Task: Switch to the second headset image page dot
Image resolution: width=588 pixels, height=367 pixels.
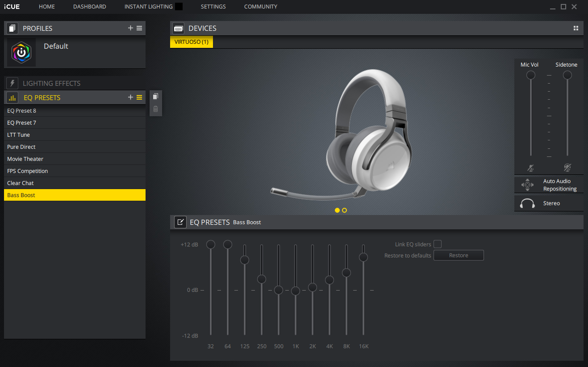Action: click(x=344, y=210)
